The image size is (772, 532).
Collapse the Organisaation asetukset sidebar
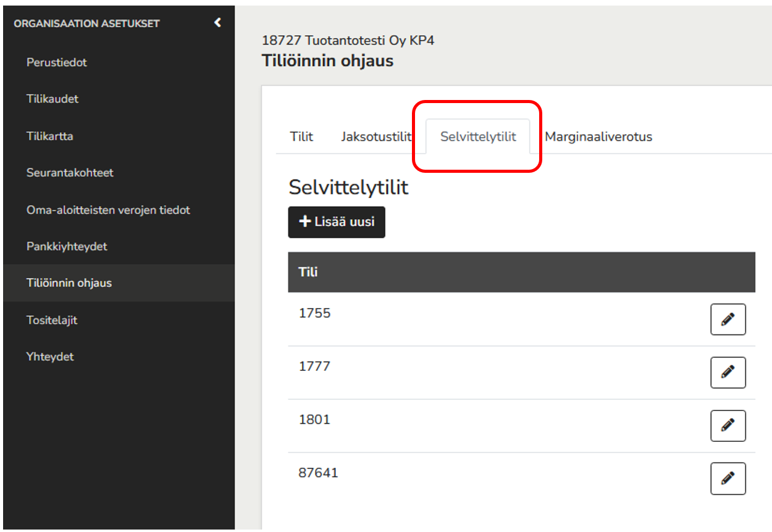[217, 23]
